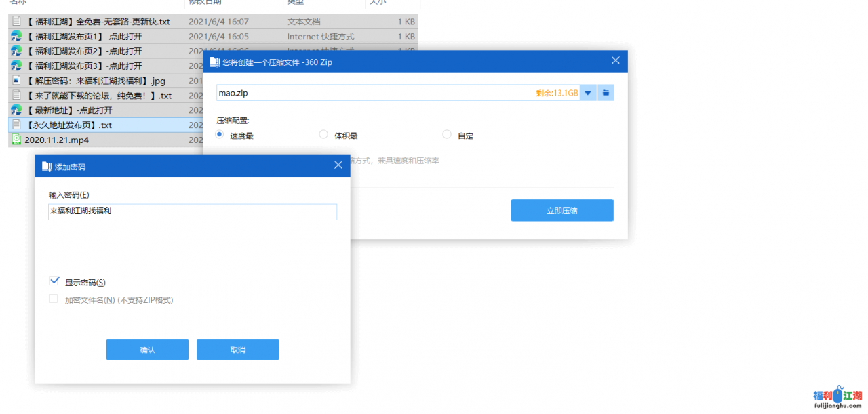Click the 解压密码 jpg file icon

coord(16,81)
